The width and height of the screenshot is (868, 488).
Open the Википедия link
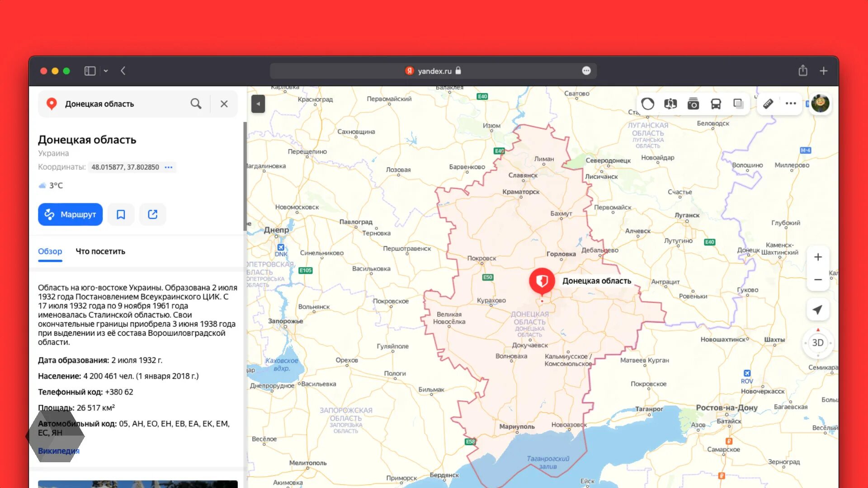point(59,450)
